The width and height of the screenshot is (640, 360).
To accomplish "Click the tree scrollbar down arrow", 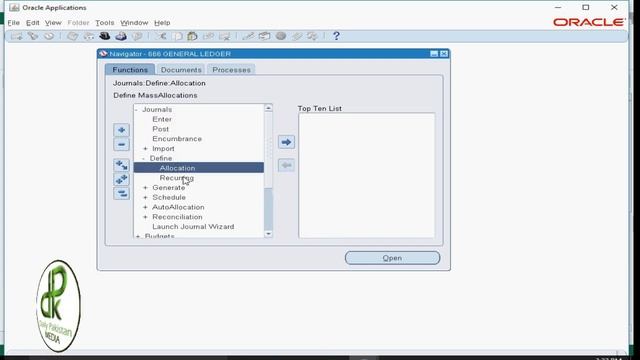I will 268,234.
